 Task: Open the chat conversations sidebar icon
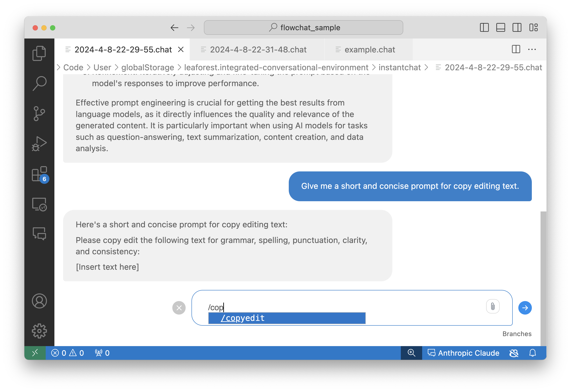(39, 233)
